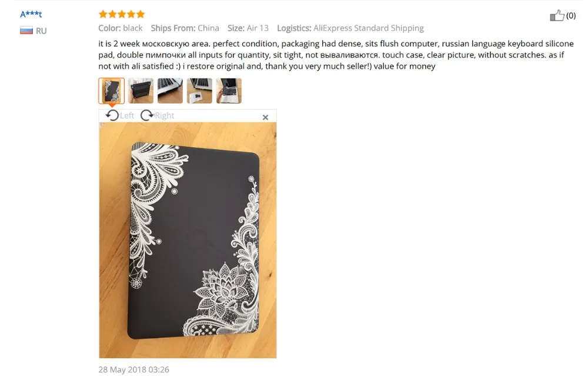Click the thumbs-up helpful icon
The height and width of the screenshot is (376, 588).
click(x=557, y=15)
